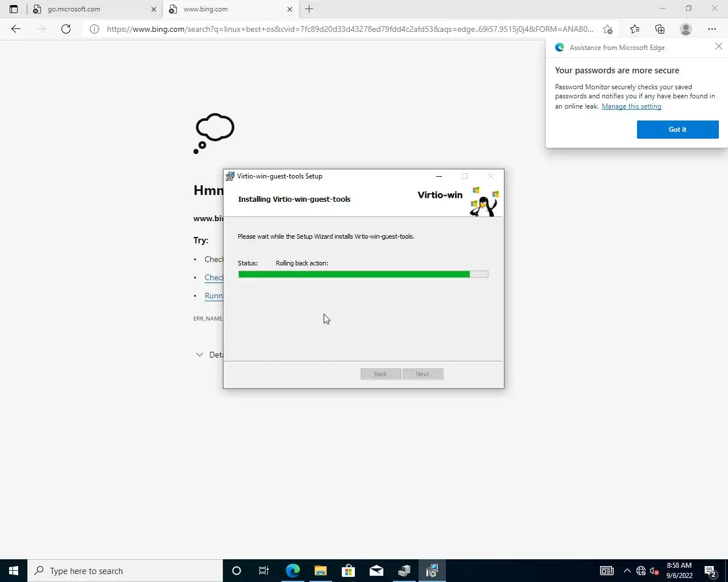The width and height of the screenshot is (728, 582).
Task: Open News and interests taskbar icon
Action: pyautogui.click(x=607, y=571)
